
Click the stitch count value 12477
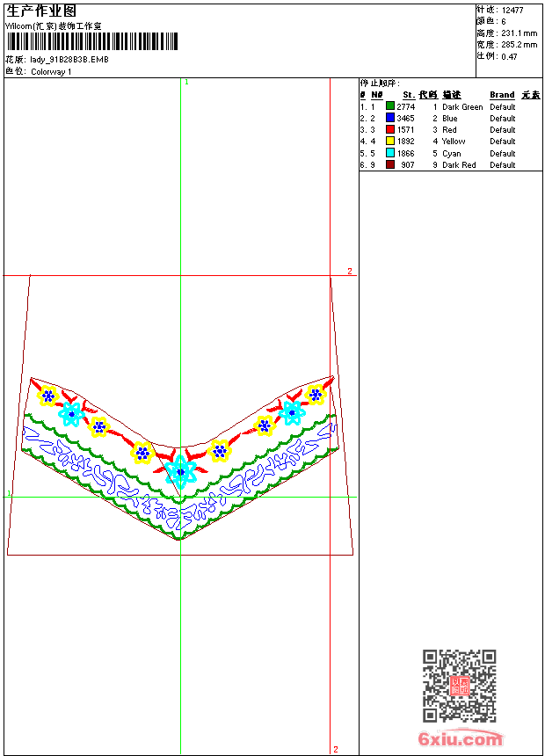512,10
